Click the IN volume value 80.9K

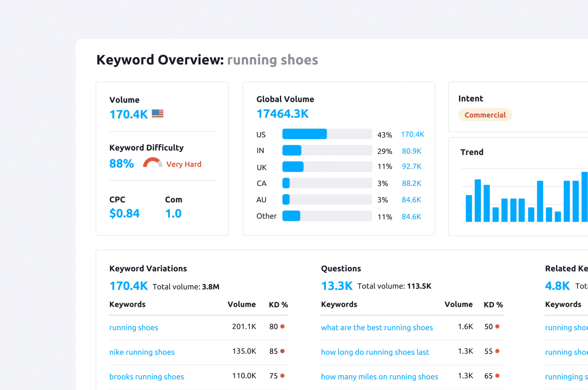[412, 151]
